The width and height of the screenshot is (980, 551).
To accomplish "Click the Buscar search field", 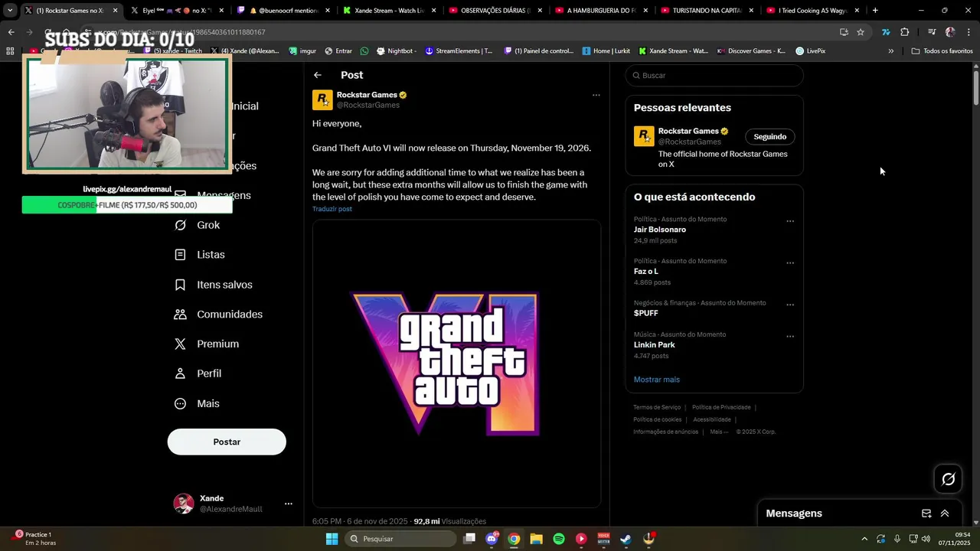I will [714, 76].
